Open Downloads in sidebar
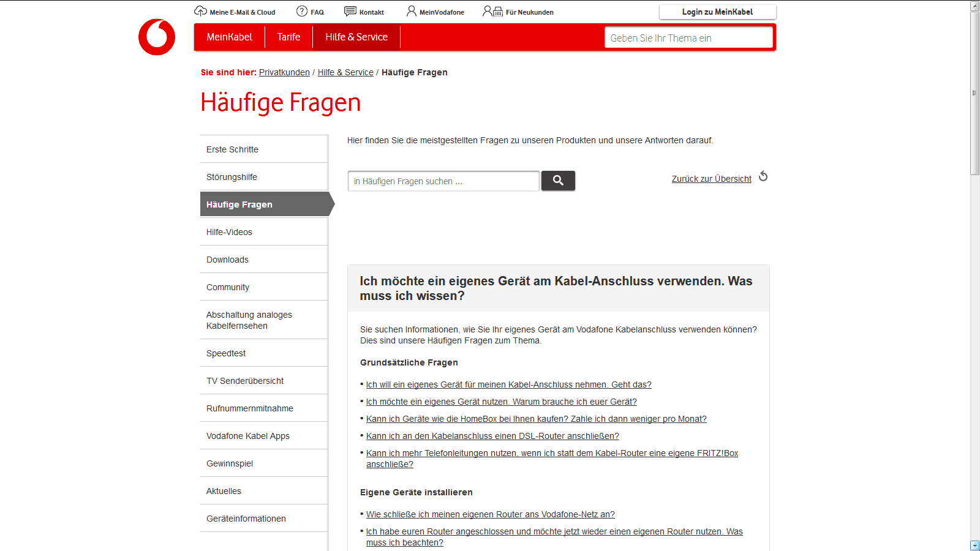 [x=264, y=260]
